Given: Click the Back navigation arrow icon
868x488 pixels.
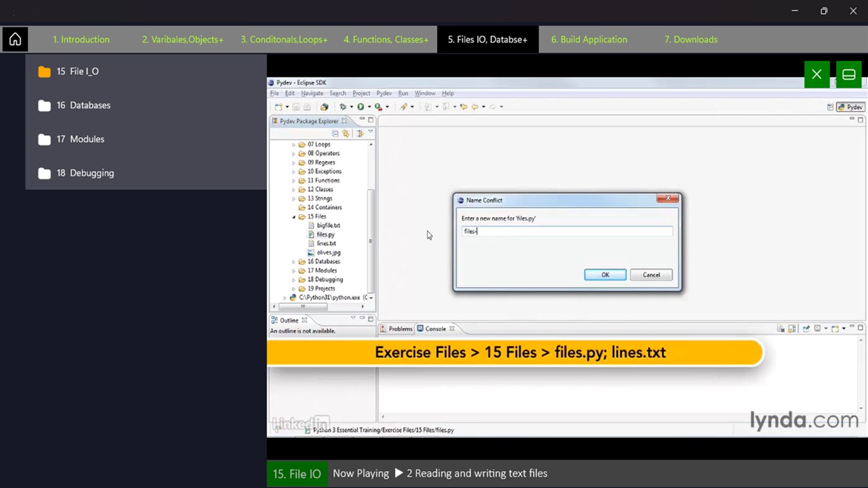Looking at the screenshot, I should click(475, 107).
